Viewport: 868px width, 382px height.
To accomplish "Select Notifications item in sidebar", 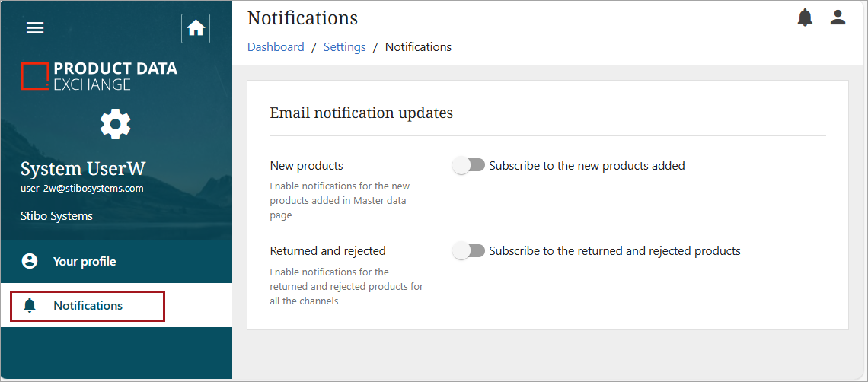I will tap(88, 306).
